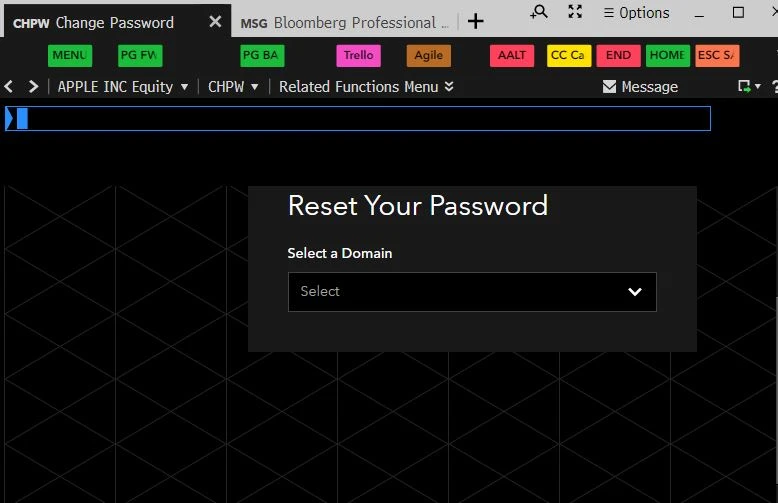Screen dimensions: 778x503
Task: Click the Message envelope icon
Action: 609,87
